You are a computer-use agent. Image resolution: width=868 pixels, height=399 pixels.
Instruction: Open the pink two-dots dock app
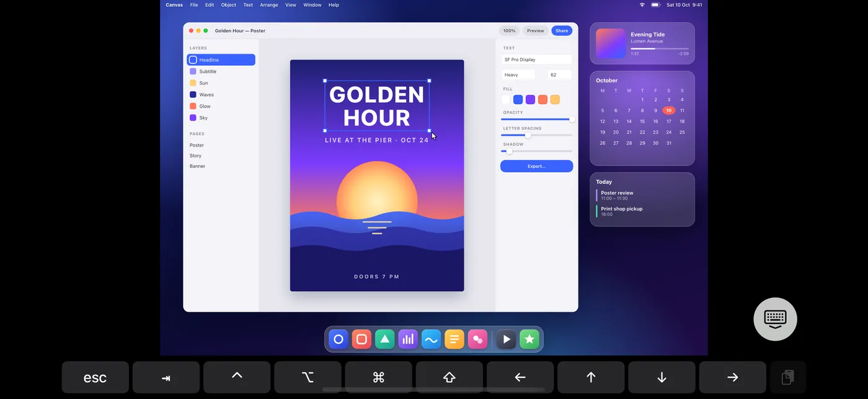(x=477, y=339)
